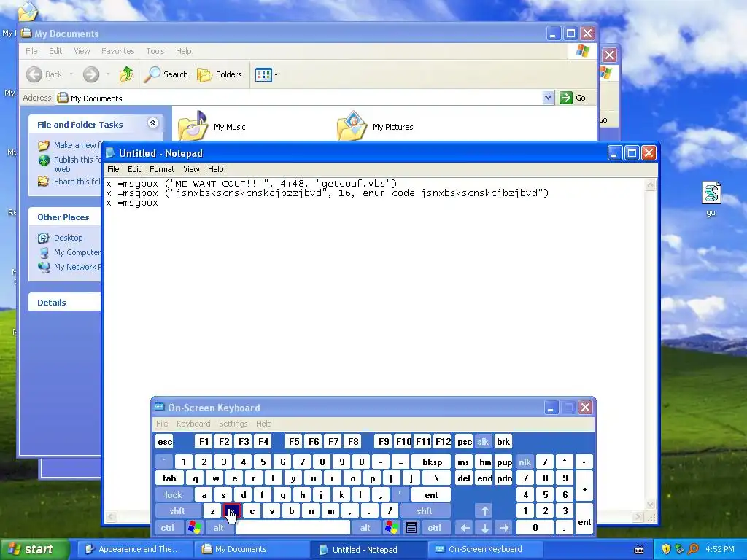747x560 pixels.
Task: Click the Notepad vertical scrollbar up arrow
Action: click(x=650, y=184)
